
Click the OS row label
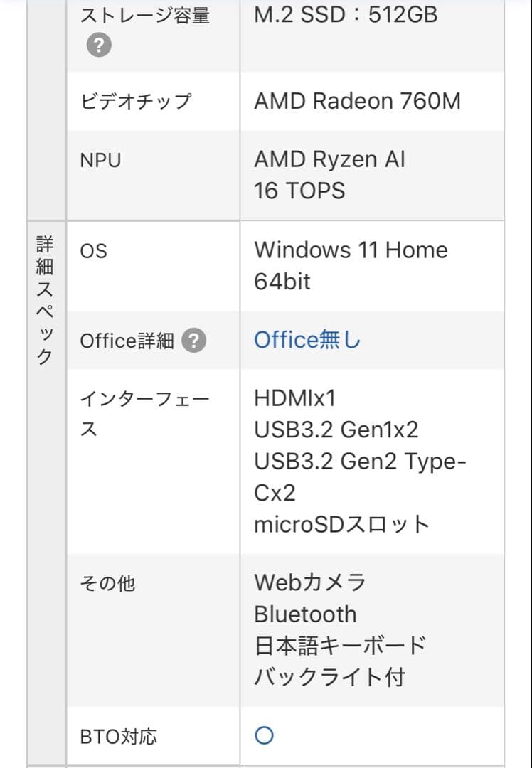(x=93, y=250)
